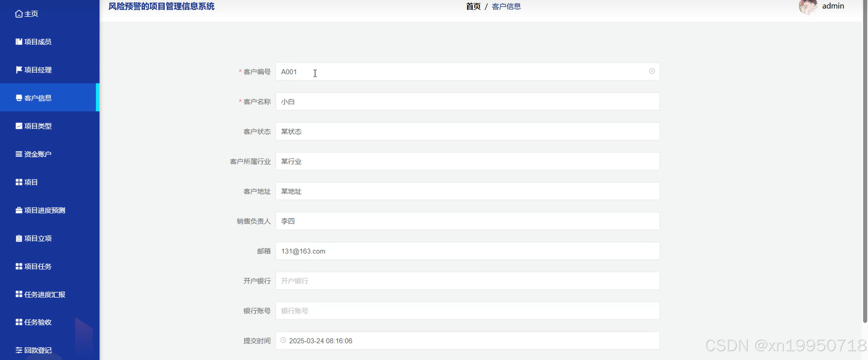868x360 pixels.
Task: Click the home icon beside 主页
Action: click(19, 14)
